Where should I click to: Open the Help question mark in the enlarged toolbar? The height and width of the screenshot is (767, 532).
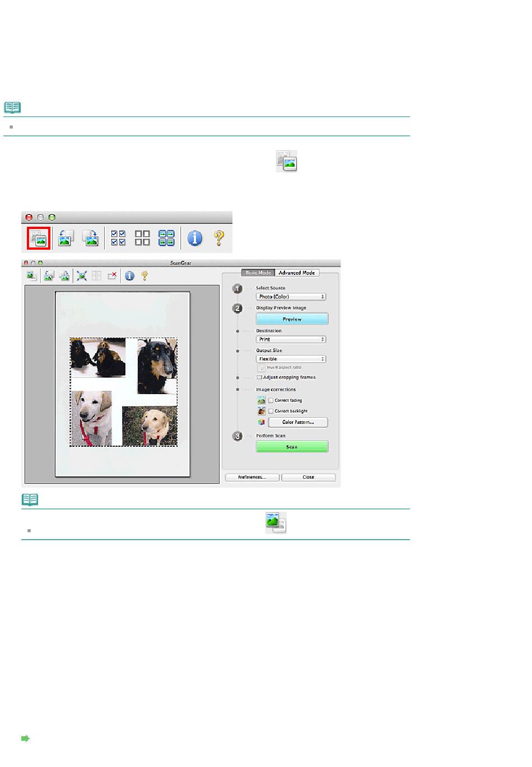point(219,238)
